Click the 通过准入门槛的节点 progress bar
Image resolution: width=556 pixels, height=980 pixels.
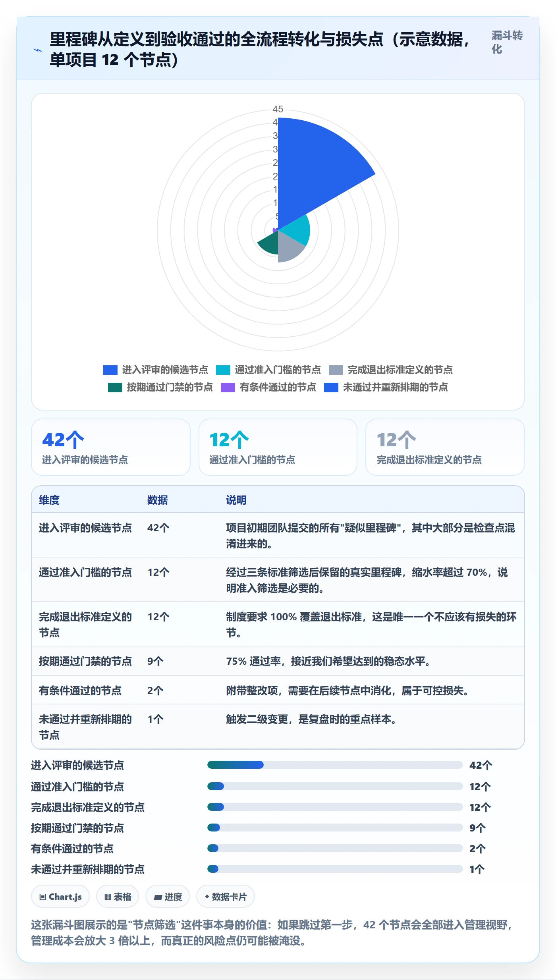click(x=335, y=786)
